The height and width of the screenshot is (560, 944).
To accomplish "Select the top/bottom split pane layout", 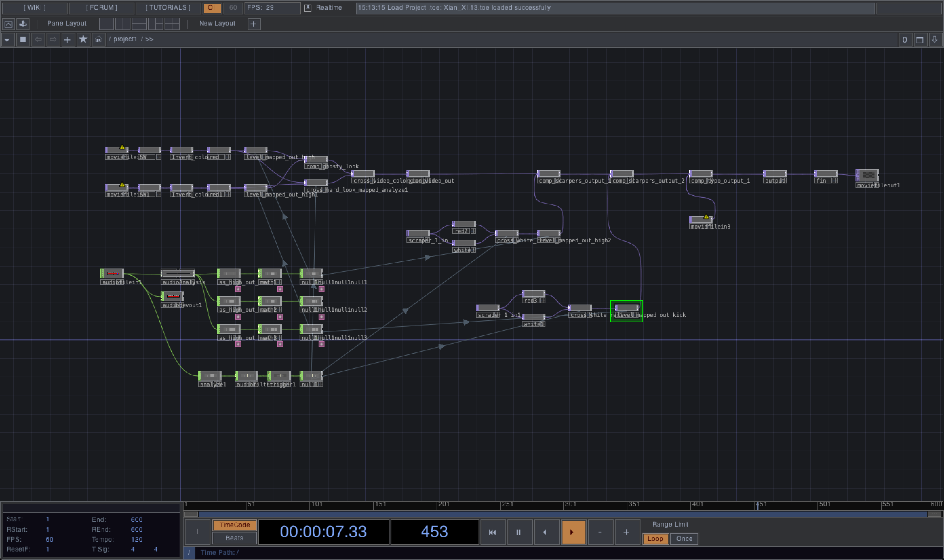I will click(139, 24).
